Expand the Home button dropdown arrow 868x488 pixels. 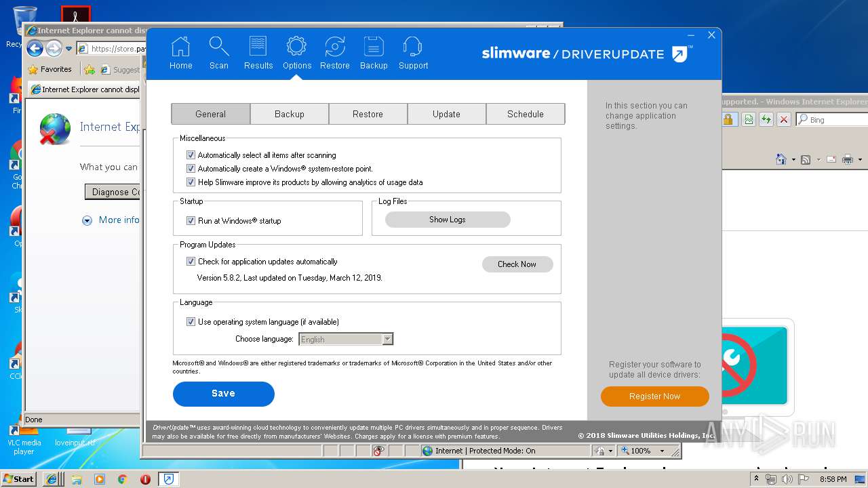click(x=793, y=160)
